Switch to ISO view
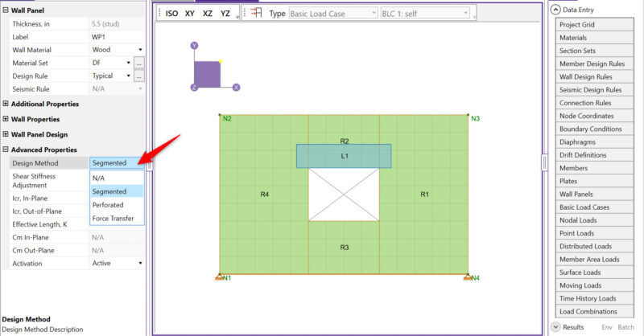The image size is (644, 336). pyautogui.click(x=171, y=14)
